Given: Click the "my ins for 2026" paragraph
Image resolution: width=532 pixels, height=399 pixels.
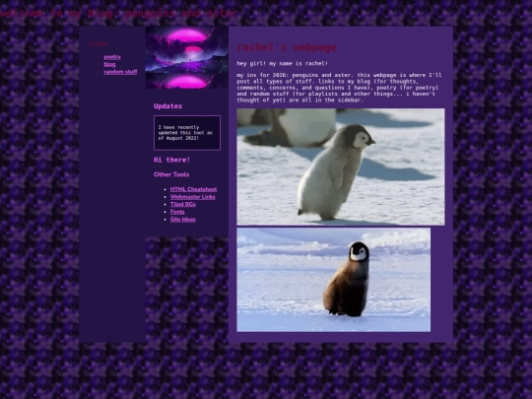Looking at the screenshot, I should click(x=339, y=88).
